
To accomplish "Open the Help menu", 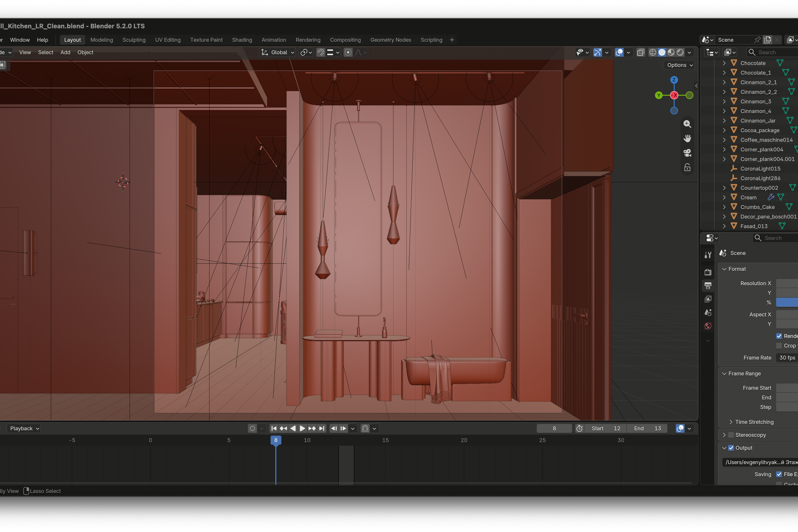I will (42, 40).
